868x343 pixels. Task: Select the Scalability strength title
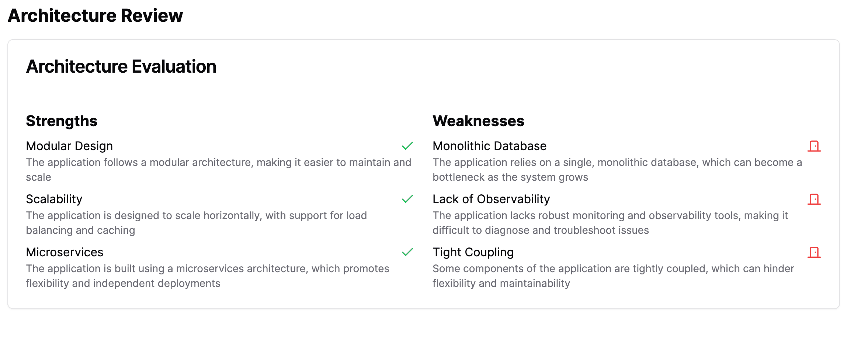pyautogui.click(x=54, y=199)
